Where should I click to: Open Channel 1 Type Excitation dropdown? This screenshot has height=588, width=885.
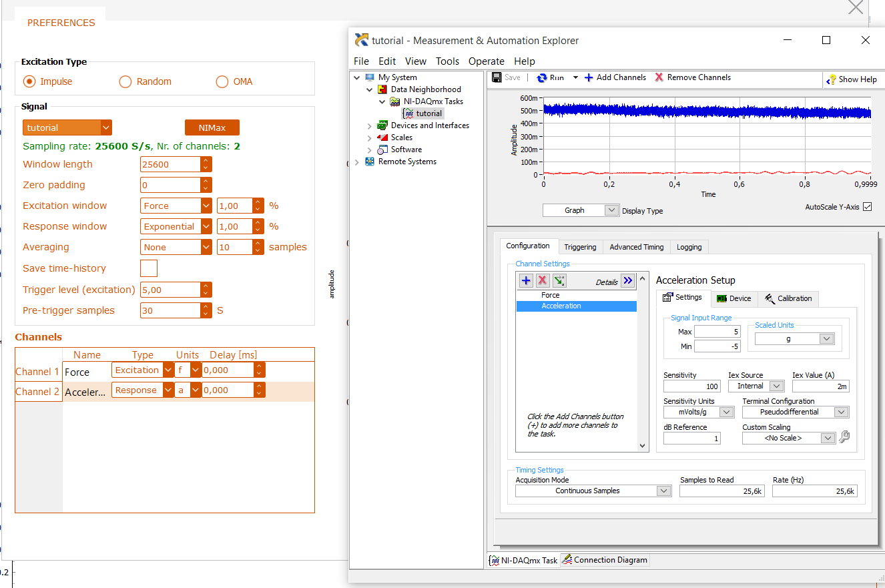pyautogui.click(x=168, y=370)
